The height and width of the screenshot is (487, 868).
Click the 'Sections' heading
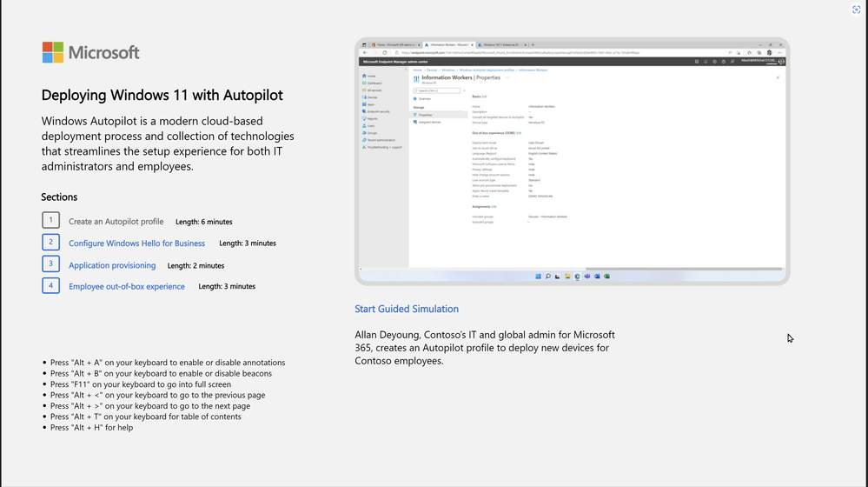click(x=59, y=197)
